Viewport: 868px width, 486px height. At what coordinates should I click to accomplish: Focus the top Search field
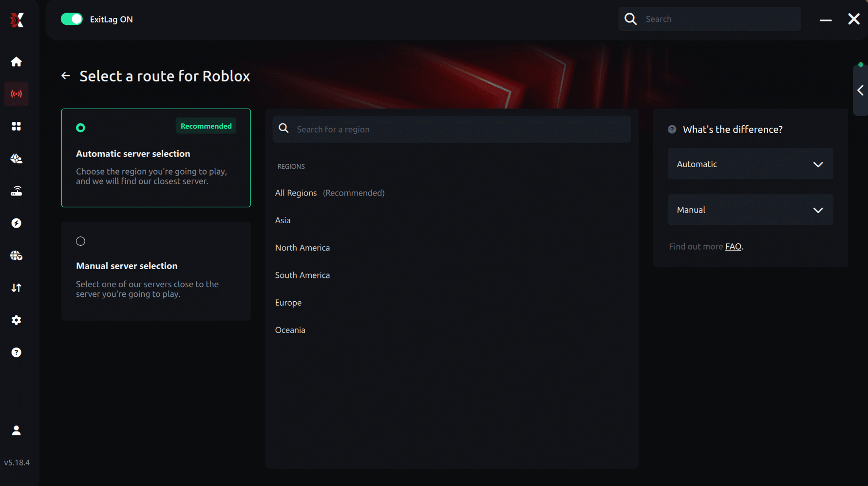[x=710, y=19]
